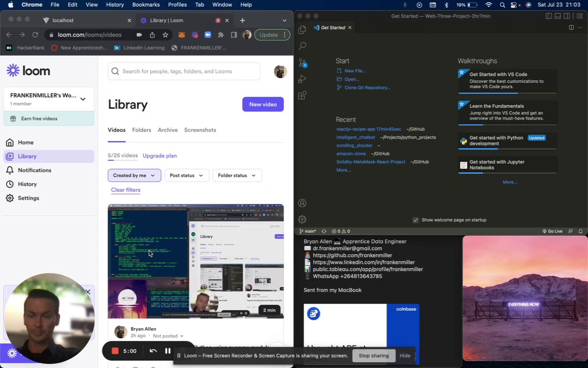Click Loom logo in sidebar
This screenshot has height=368, width=588.
tap(28, 71)
